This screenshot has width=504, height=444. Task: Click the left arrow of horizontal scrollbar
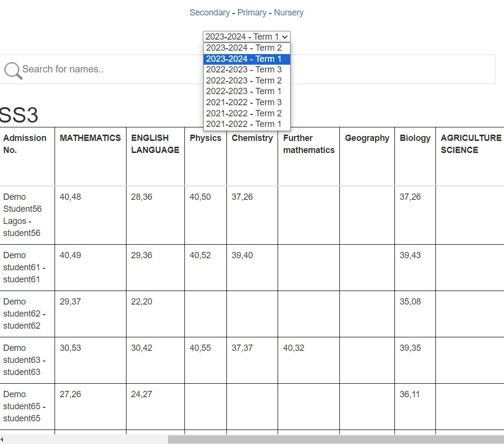2,439
